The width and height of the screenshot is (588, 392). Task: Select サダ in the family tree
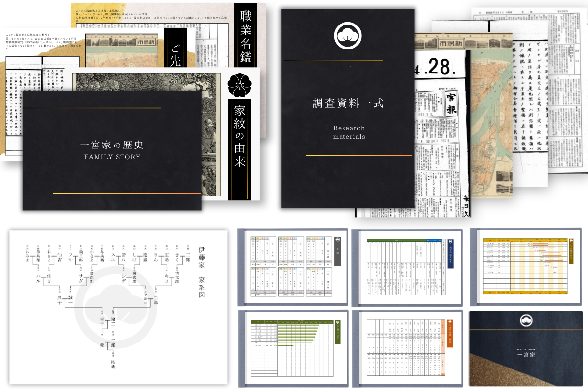[81, 278]
